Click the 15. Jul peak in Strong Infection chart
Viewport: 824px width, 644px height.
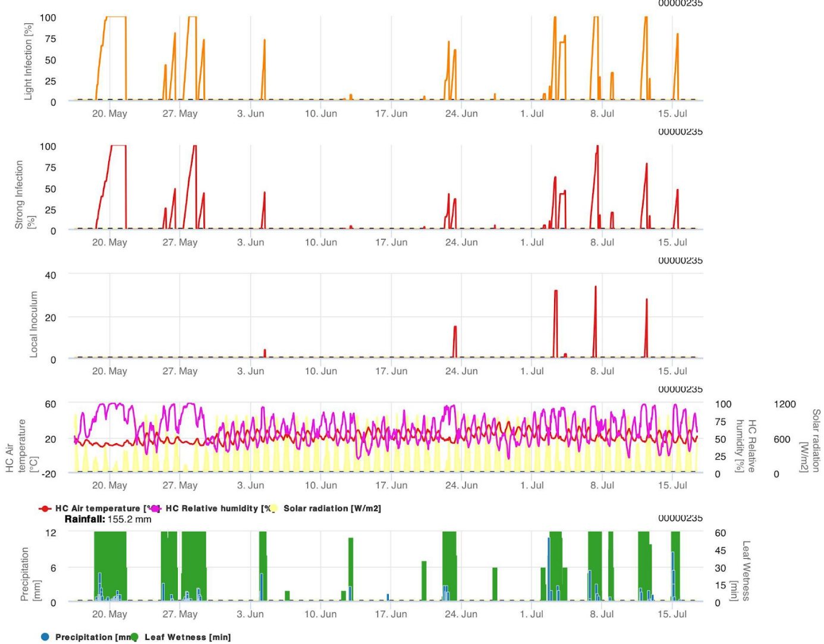coord(677,191)
